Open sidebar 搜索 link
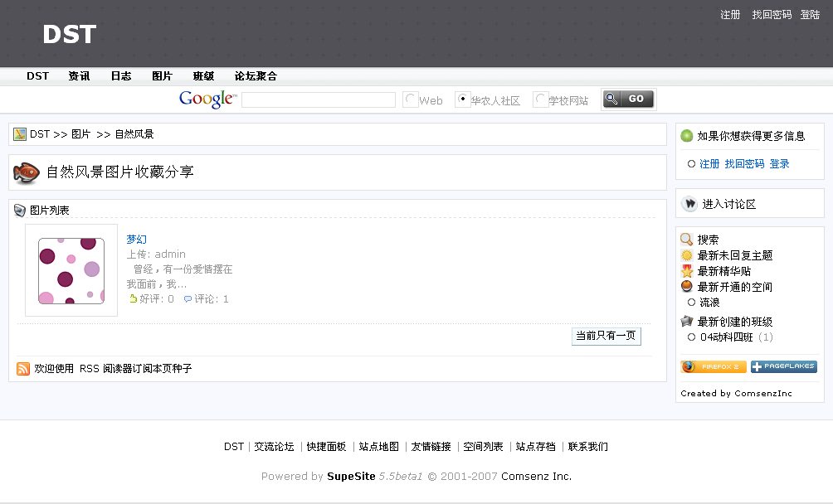Image resolution: width=833 pixels, height=504 pixels. (708, 240)
